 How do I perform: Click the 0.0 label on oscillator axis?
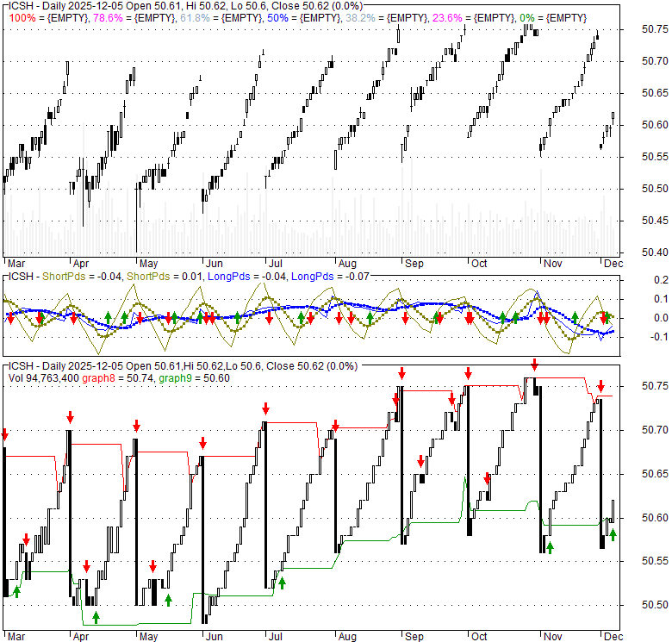tap(662, 318)
